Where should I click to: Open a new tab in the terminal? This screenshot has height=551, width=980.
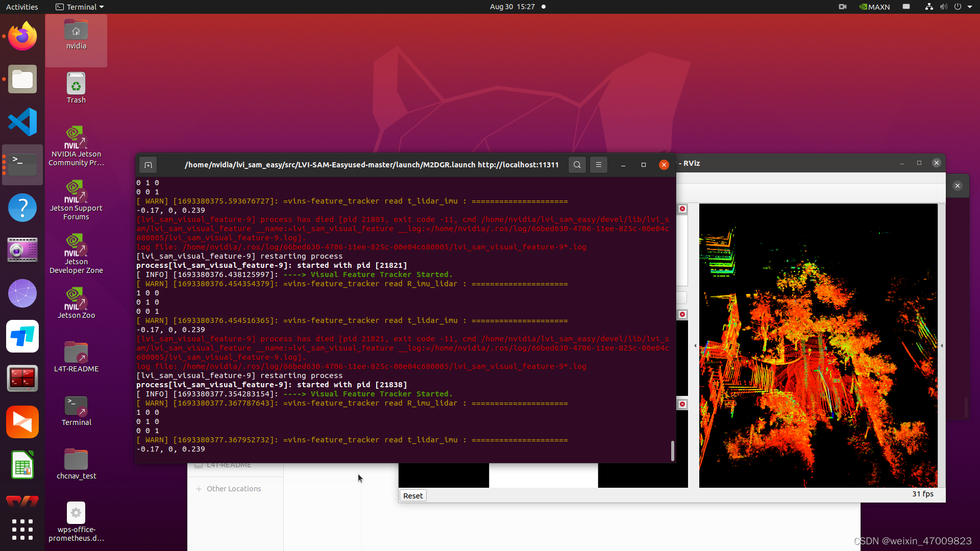148,165
